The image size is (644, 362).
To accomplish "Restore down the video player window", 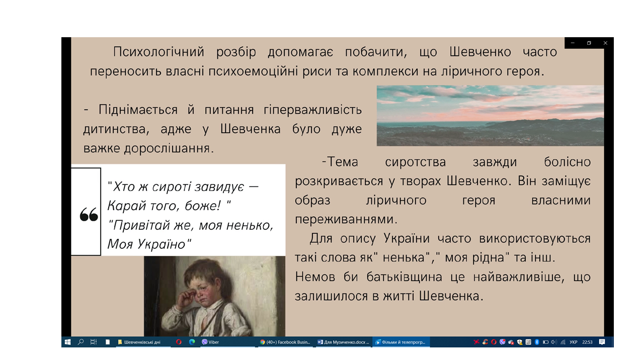I will click(589, 43).
